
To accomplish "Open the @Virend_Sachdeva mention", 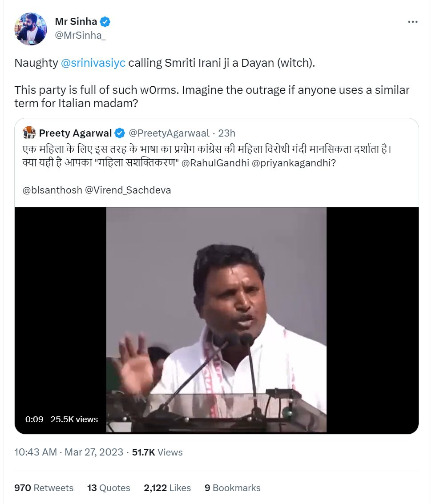I will coord(128,190).
